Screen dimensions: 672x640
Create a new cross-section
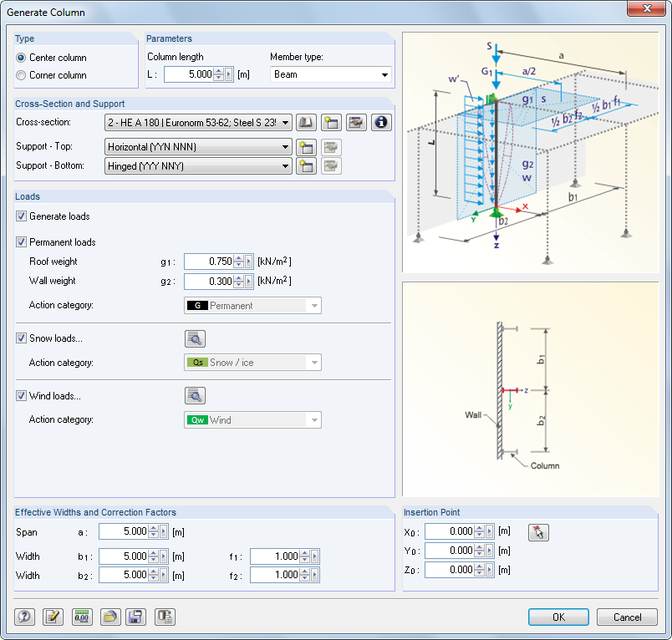coord(331,123)
